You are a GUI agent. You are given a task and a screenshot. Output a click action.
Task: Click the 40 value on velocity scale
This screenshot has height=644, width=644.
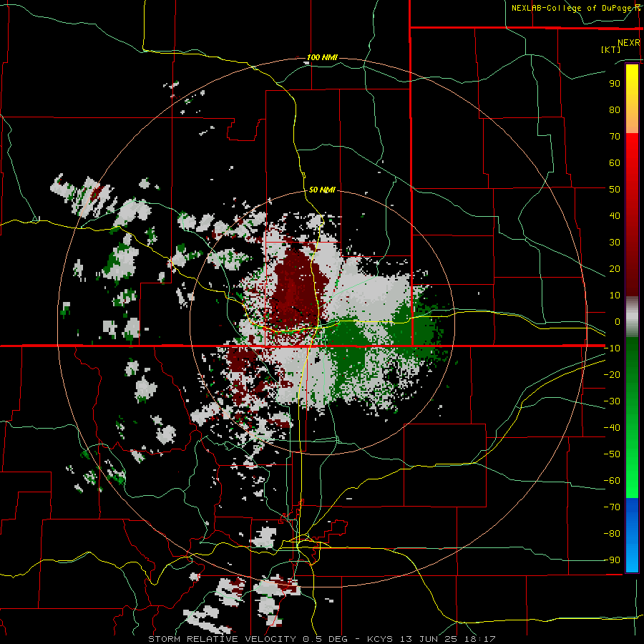point(615,216)
